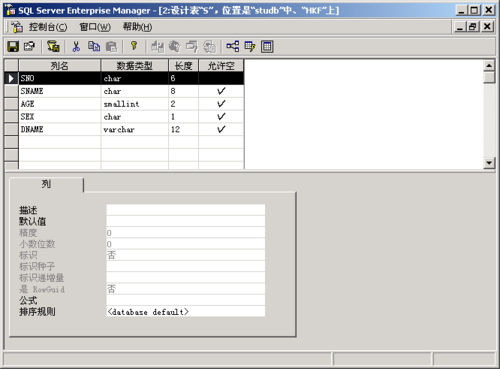This screenshot has height=369, width=500.
Task: Click the 排序规则 database default field
Action: pos(186,311)
